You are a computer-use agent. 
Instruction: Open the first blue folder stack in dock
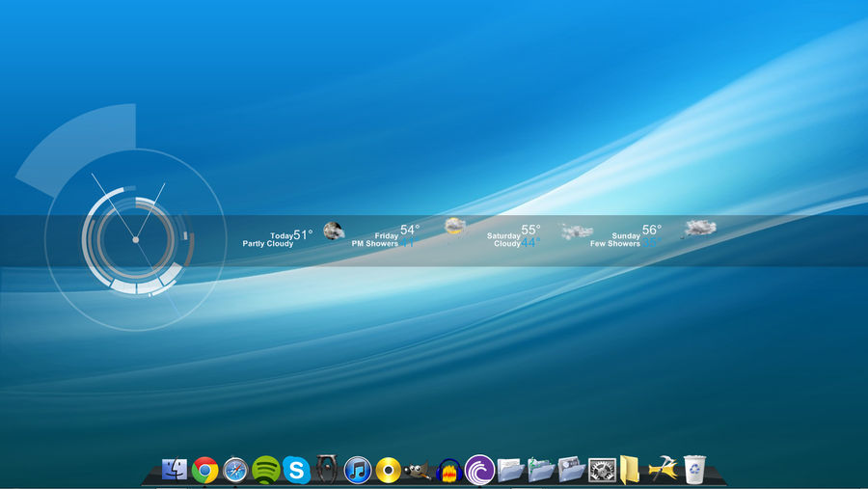click(x=510, y=470)
